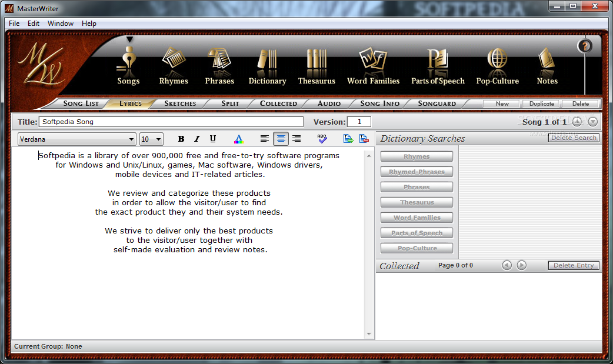Center align the lyrics text

pos(281,139)
